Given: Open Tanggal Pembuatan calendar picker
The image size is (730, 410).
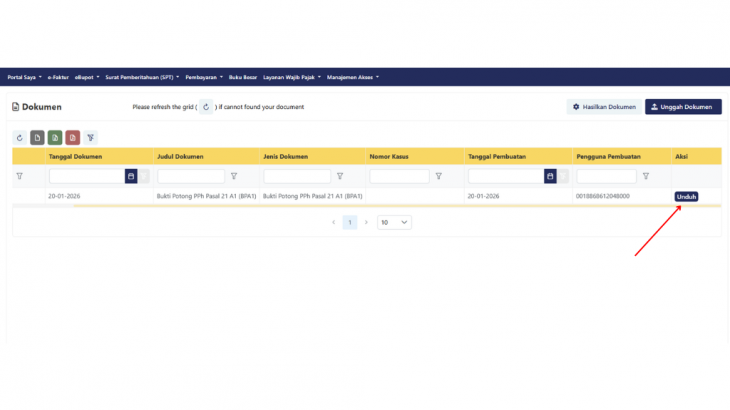Looking at the screenshot, I should [x=549, y=176].
